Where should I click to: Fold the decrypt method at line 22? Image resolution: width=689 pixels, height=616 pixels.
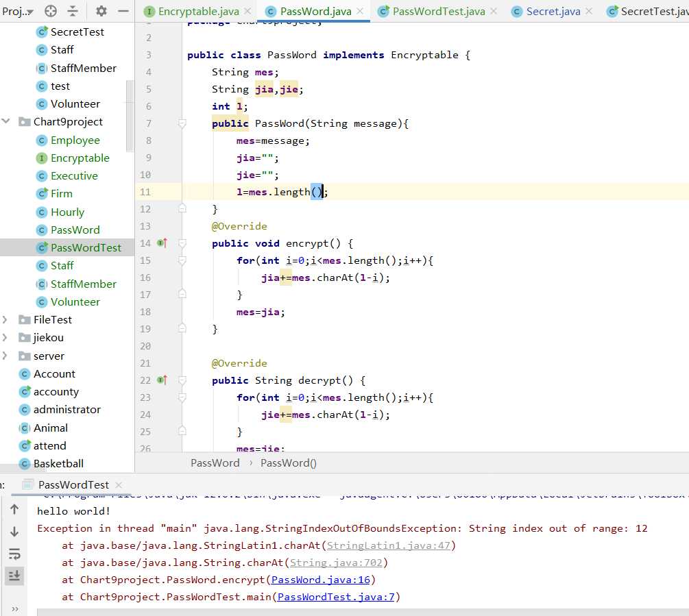tap(182, 380)
